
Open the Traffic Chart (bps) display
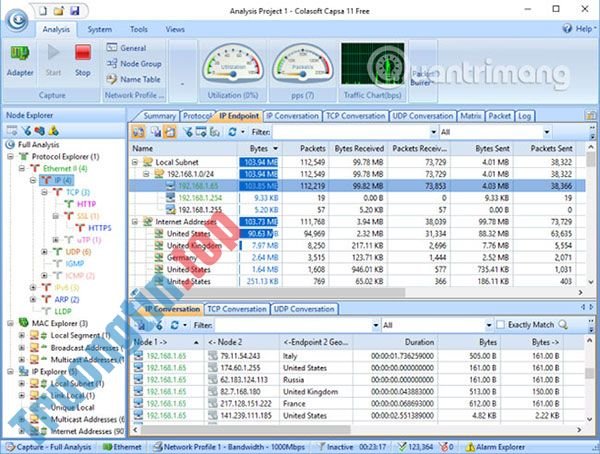[x=372, y=66]
